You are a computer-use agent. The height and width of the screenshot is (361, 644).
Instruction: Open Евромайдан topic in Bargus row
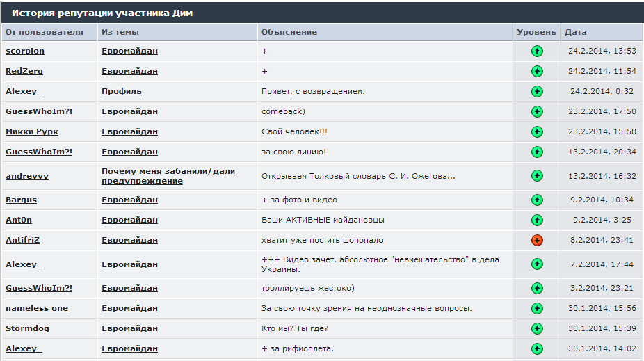coord(129,200)
